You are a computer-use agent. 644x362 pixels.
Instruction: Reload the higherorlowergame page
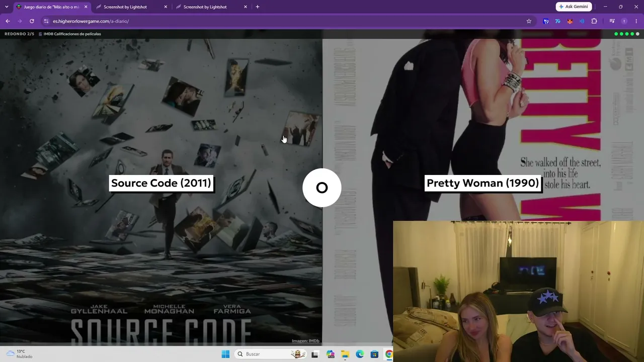(32, 21)
